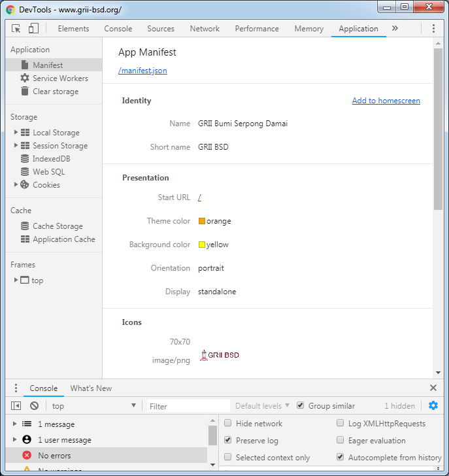Click the Session Storage grid icon

click(25, 145)
